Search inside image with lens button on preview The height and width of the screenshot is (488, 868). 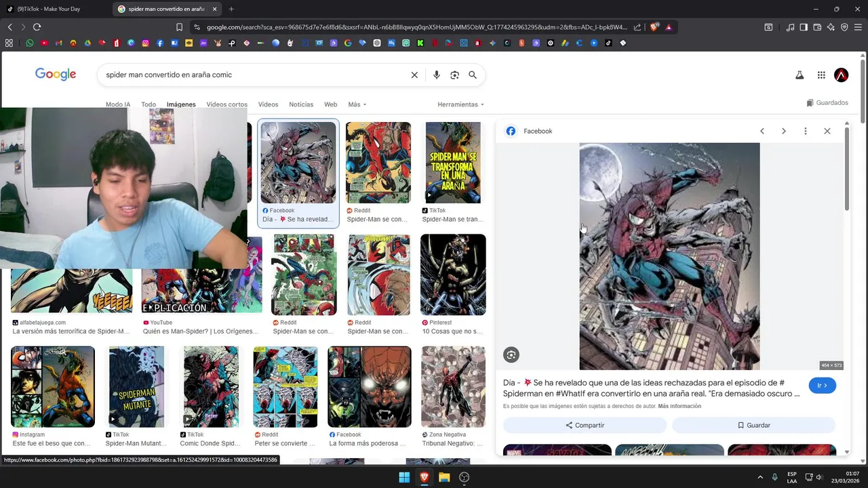[x=511, y=354]
